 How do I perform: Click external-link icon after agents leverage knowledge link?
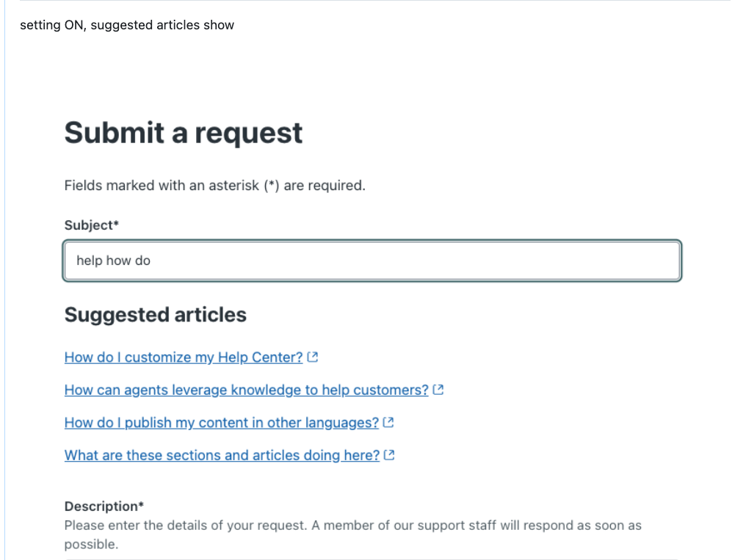438,390
